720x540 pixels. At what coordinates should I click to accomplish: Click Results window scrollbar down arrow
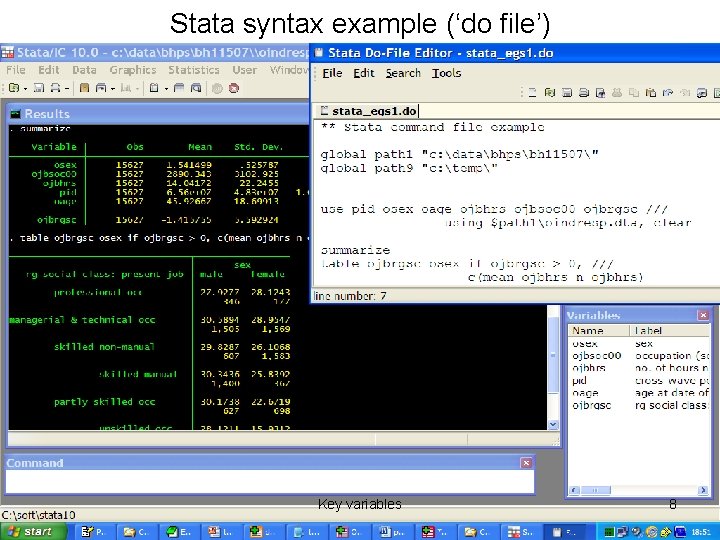(553, 425)
